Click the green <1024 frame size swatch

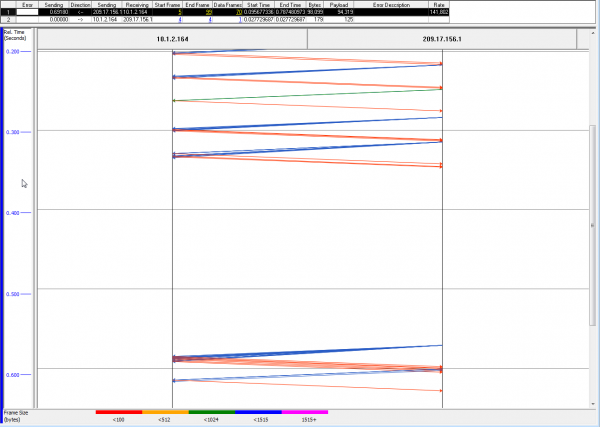click(212, 412)
